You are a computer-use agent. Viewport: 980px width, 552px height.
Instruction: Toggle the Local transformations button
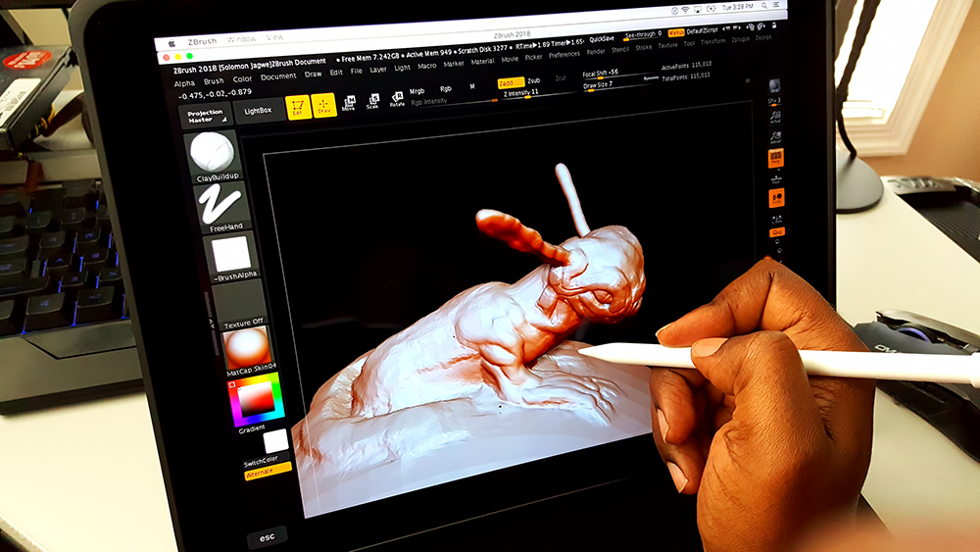[776, 199]
